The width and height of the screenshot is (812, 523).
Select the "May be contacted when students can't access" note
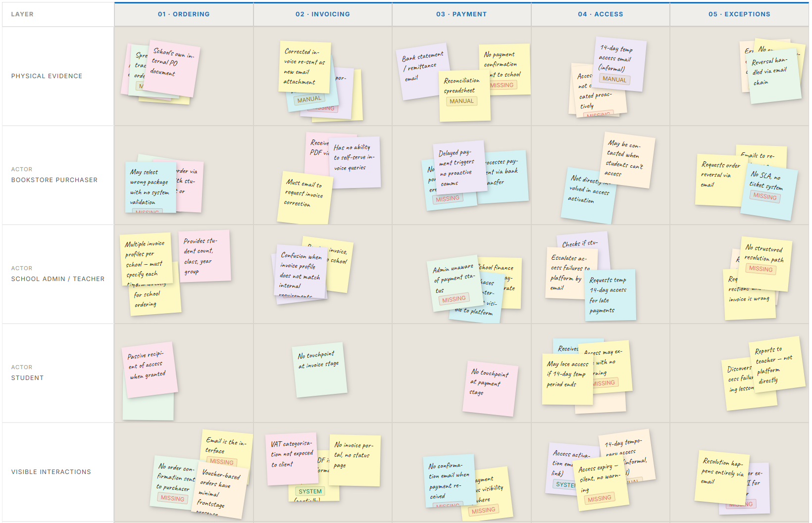tap(626, 160)
